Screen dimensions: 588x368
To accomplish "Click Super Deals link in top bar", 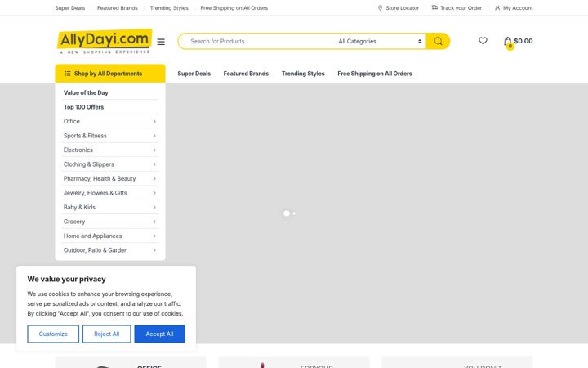I will click(x=69, y=8).
